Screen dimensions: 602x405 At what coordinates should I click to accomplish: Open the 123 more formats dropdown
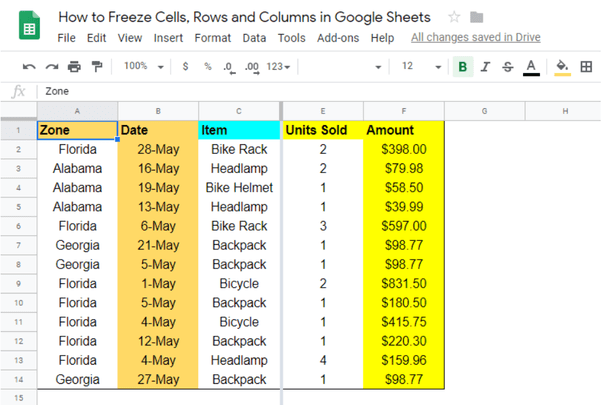point(278,67)
